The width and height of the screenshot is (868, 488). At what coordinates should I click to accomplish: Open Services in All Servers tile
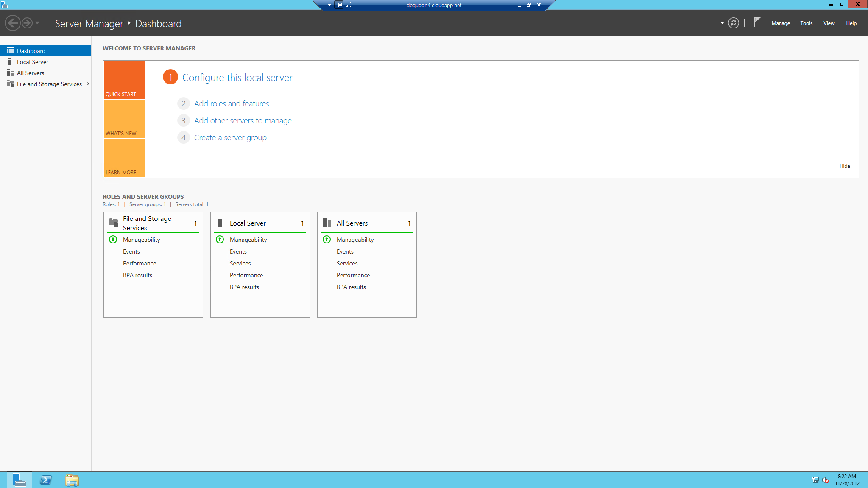[347, 263]
